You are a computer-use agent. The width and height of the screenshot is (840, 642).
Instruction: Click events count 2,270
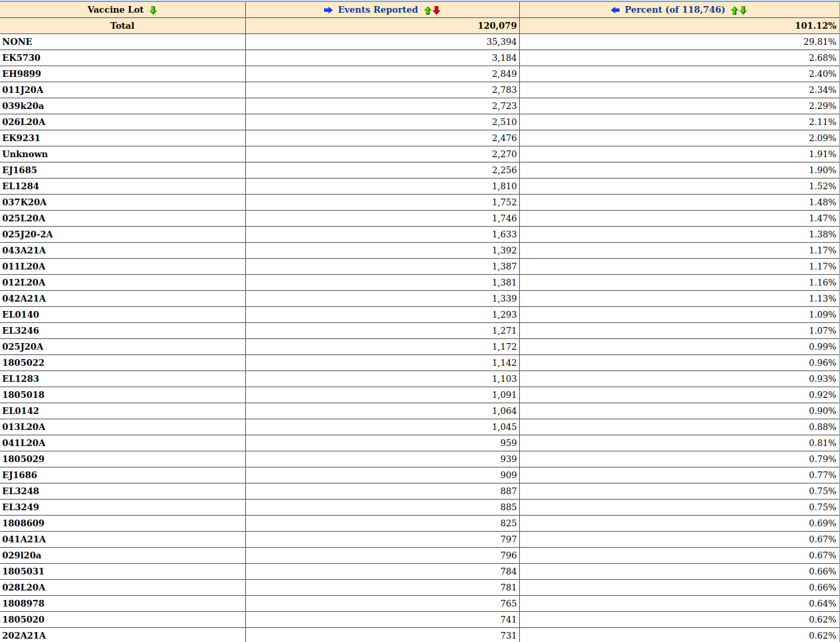coord(505,154)
